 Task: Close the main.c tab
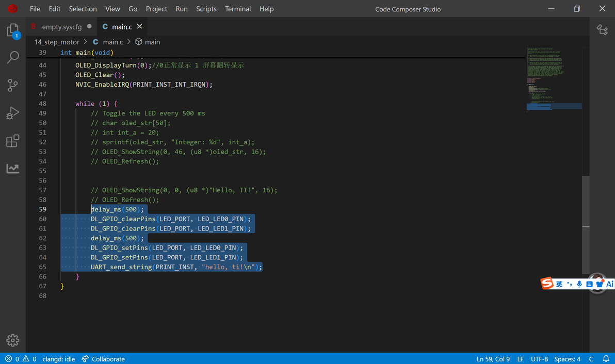(140, 26)
